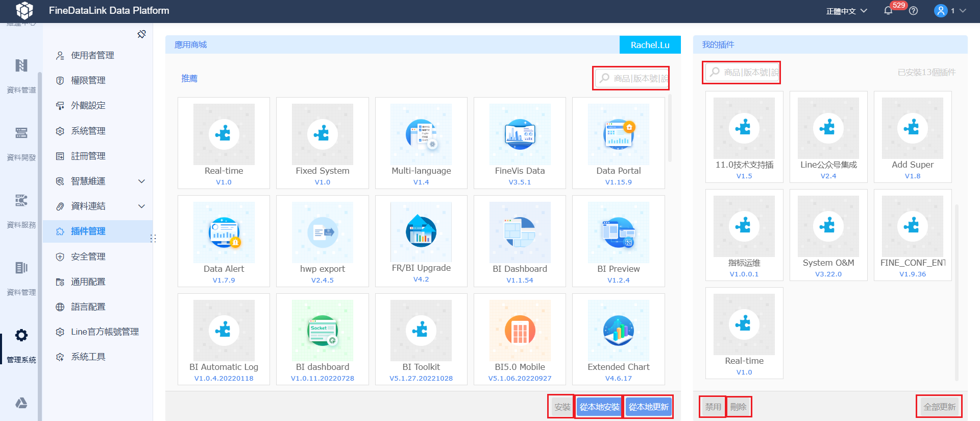This screenshot has width=980, height=421.
Task: Select the Data Alert plugin icon
Action: (x=224, y=232)
